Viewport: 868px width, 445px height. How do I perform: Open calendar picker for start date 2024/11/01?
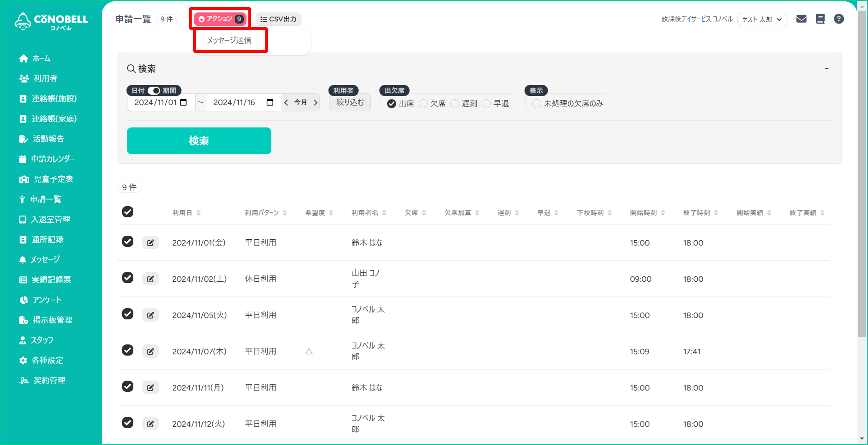(183, 102)
